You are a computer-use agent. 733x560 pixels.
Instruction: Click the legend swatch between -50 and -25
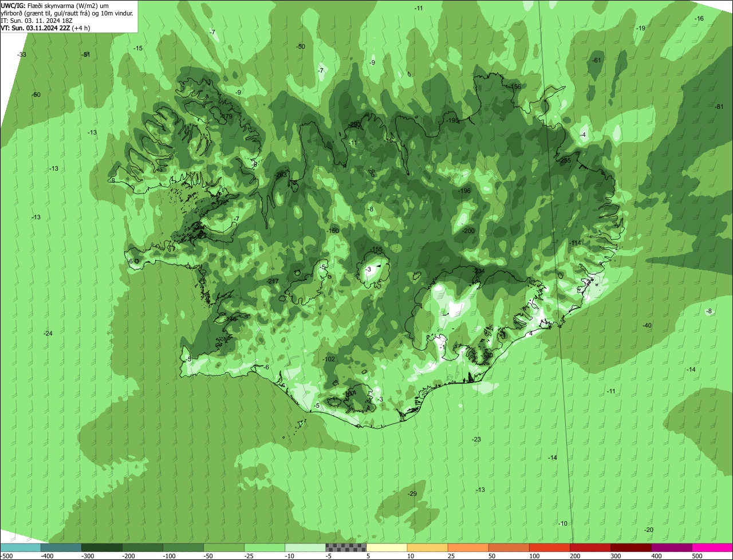[224, 547]
